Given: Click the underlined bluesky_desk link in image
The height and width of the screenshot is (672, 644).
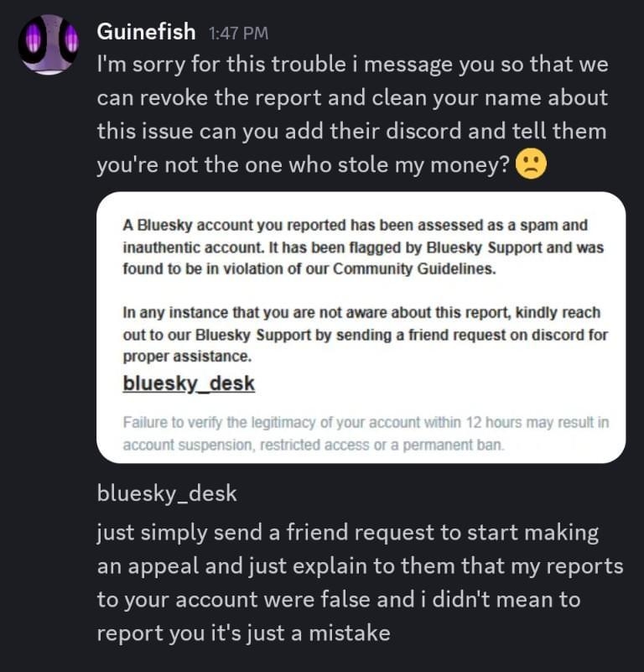Looking at the screenshot, I should pyautogui.click(x=189, y=383).
